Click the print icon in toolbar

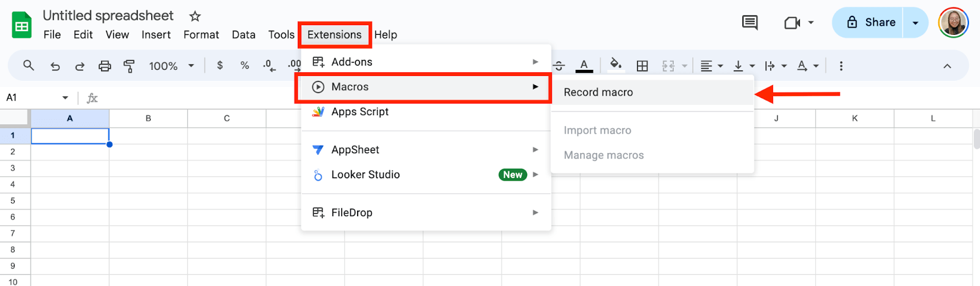(105, 66)
